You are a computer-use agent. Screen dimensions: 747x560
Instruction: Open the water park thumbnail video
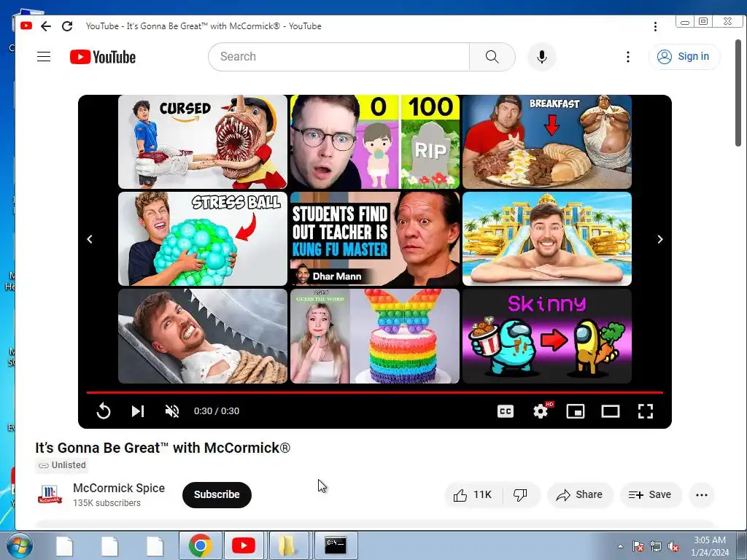tap(547, 238)
